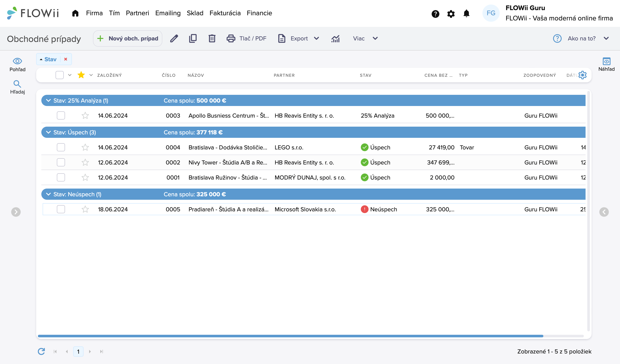Click the page number 1 field
This screenshot has width=620, height=364.
click(78, 352)
